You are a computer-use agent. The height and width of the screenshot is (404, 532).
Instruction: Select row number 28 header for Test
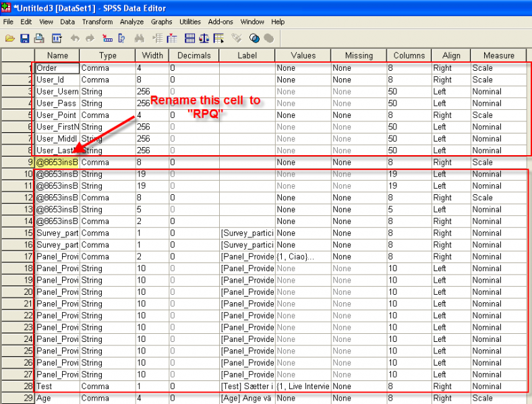[x=18, y=386]
